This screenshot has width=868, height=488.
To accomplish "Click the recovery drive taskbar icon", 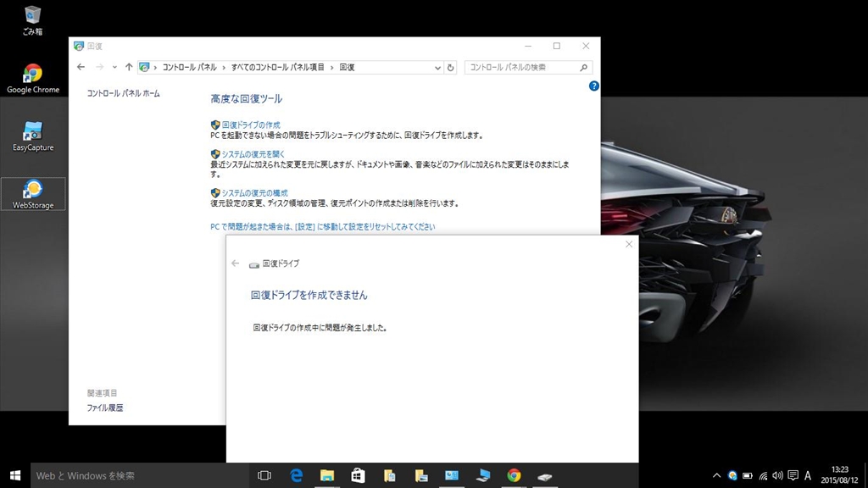I will pos(545,476).
